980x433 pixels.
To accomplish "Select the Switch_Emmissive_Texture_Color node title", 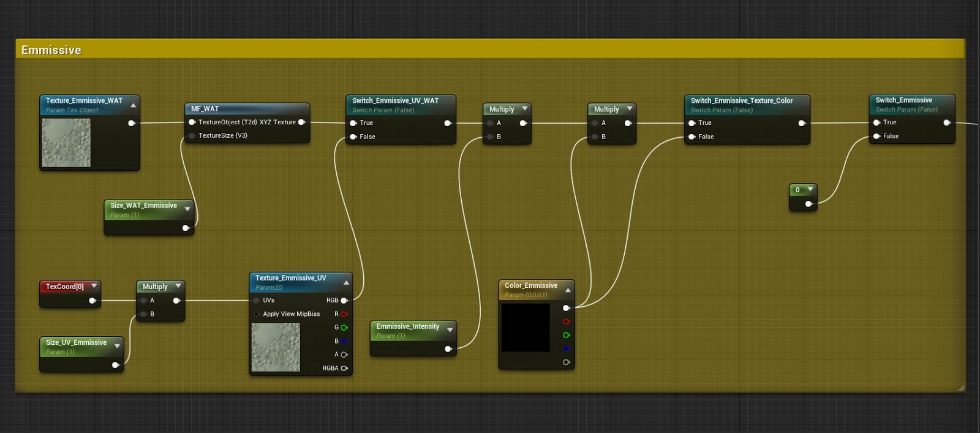I will coord(742,100).
